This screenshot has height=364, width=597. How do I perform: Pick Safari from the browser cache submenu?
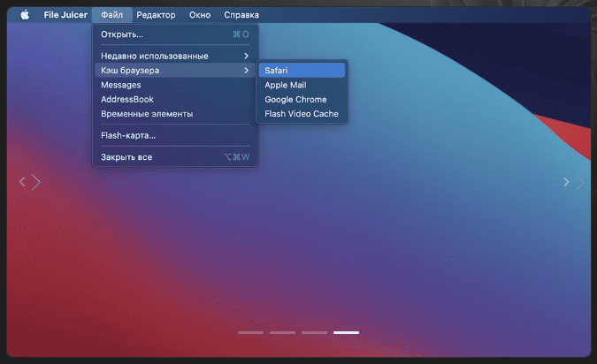click(302, 71)
